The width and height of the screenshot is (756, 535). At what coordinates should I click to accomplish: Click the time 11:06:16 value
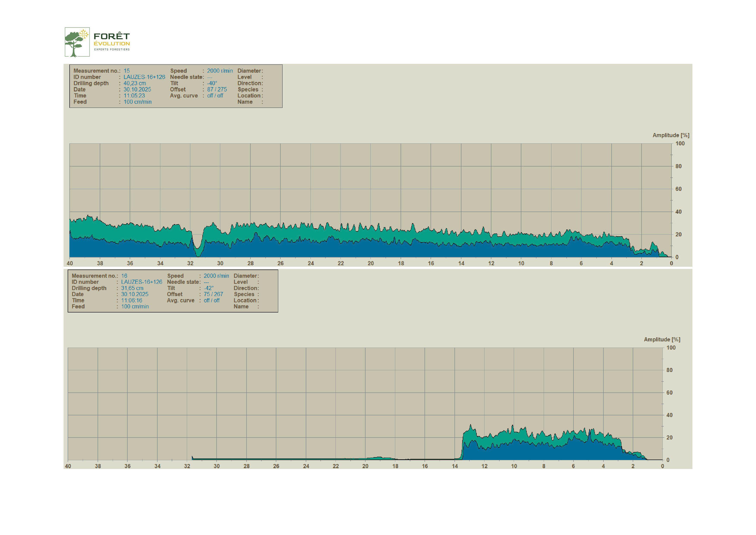(x=131, y=300)
